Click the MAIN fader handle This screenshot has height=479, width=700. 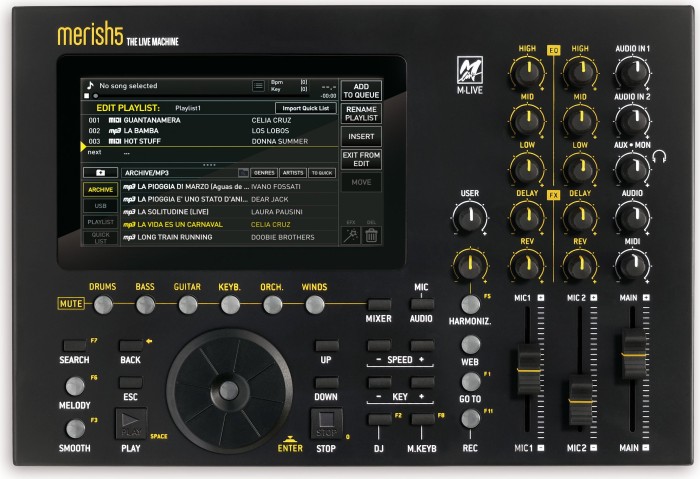click(633, 354)
